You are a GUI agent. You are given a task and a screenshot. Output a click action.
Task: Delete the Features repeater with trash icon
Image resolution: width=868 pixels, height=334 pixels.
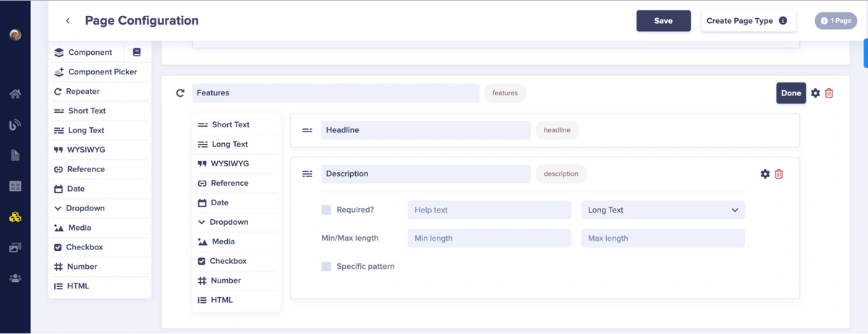(x=829, y=93)
